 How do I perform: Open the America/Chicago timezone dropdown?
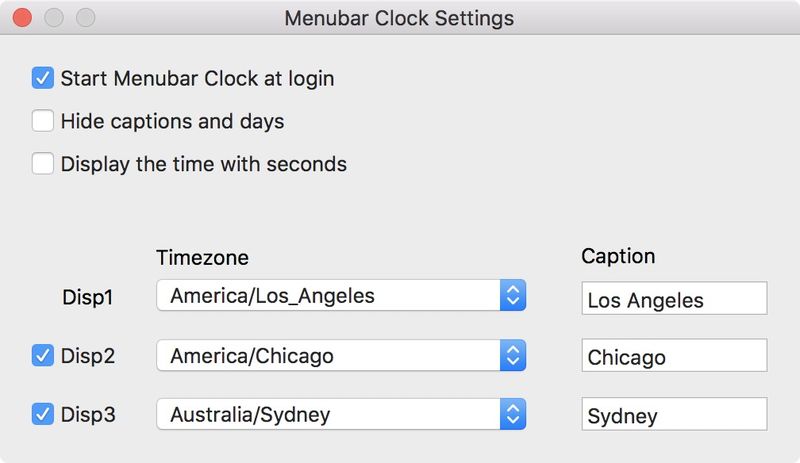(341, 355)
